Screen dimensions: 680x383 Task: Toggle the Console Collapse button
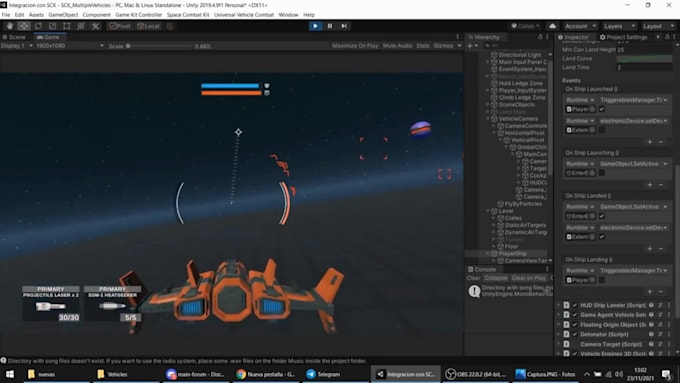point(496,278)
